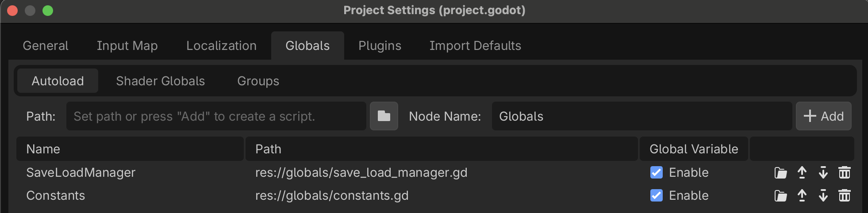Click the Add autoload button
The image size is (868, 213).
(x=823, y=116)
